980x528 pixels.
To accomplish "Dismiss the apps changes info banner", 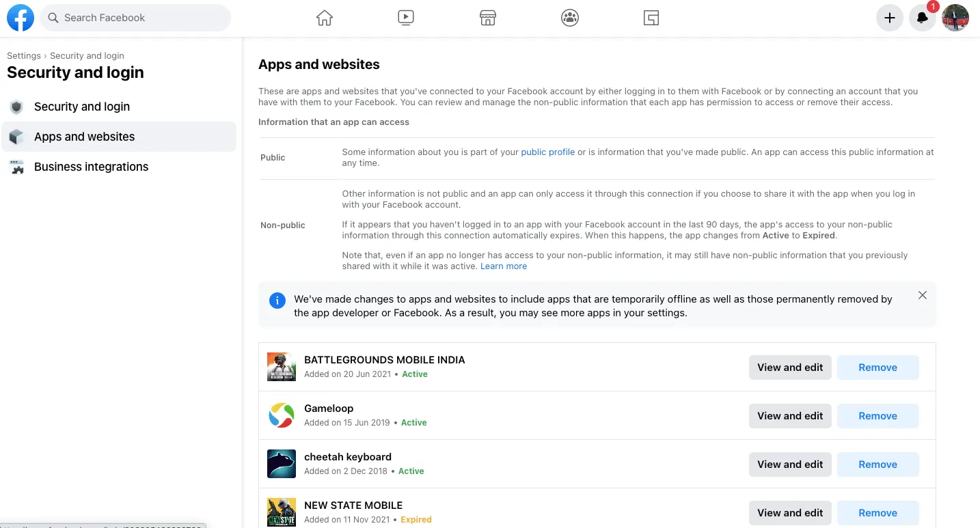I will pyautogui.click(x=923, y=295).
